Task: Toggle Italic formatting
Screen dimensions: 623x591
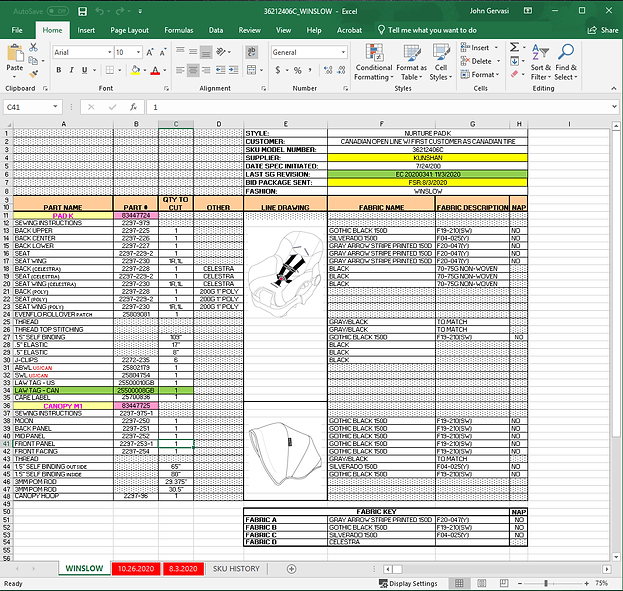Action: point(72,70)
